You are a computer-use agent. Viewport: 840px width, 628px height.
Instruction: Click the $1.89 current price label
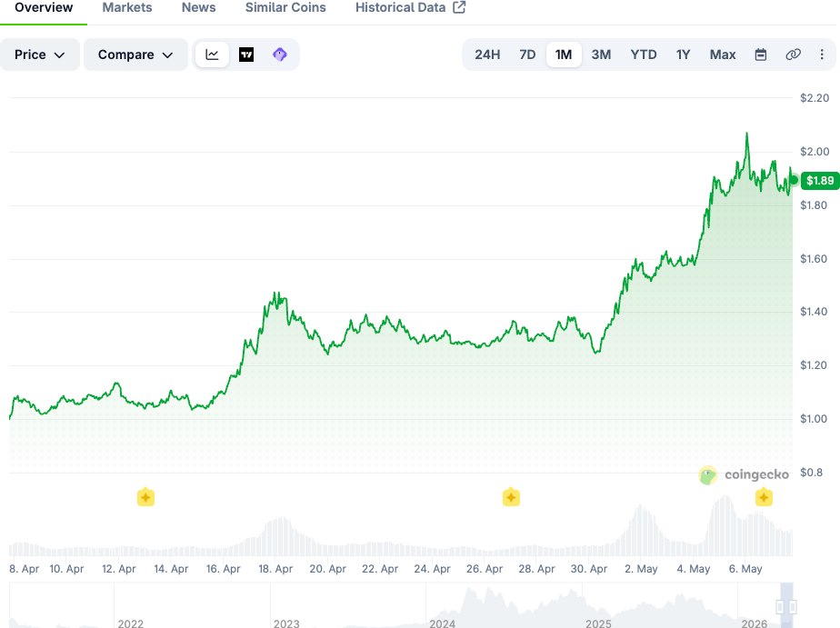(820, 181)
